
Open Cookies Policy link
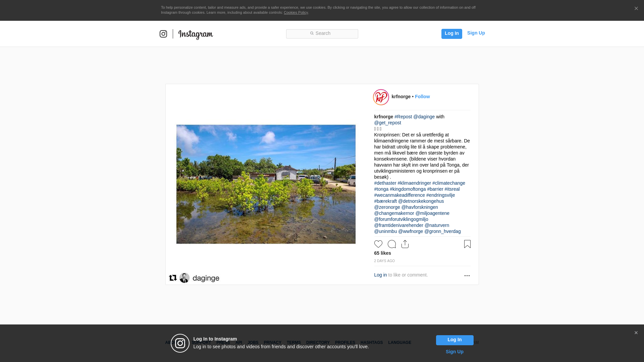tap(296, 12)
